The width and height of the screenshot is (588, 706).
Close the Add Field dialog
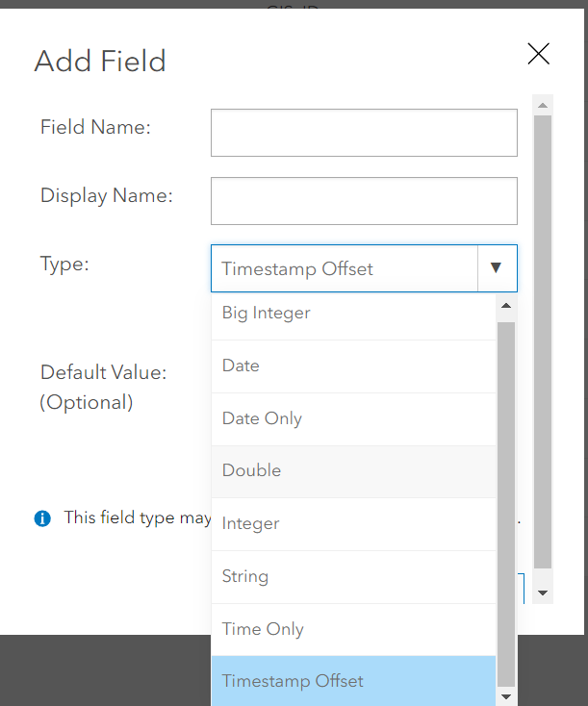click(538, 54)
